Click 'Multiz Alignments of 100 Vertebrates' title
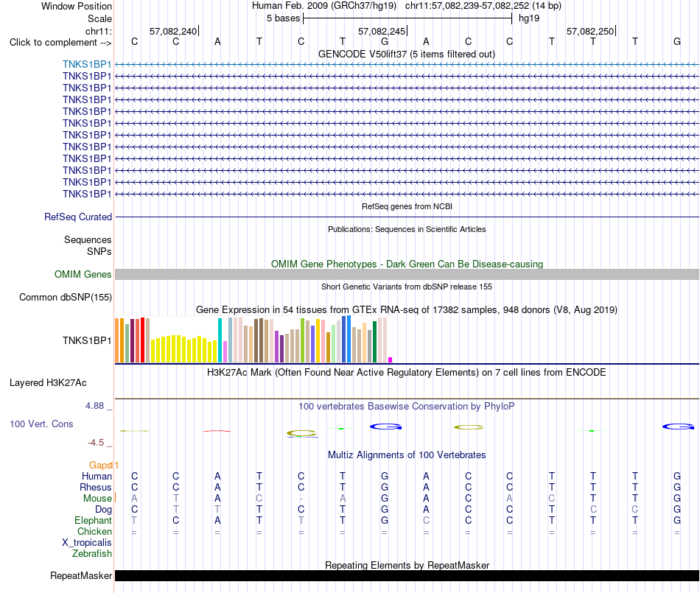This screenshot has height=593, width=700. (407, 455)
